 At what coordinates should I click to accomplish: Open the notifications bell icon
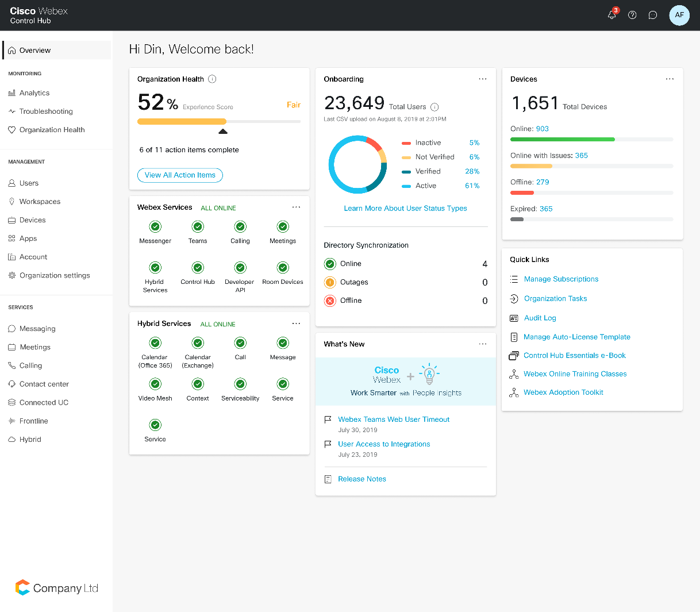pos(611,15)
